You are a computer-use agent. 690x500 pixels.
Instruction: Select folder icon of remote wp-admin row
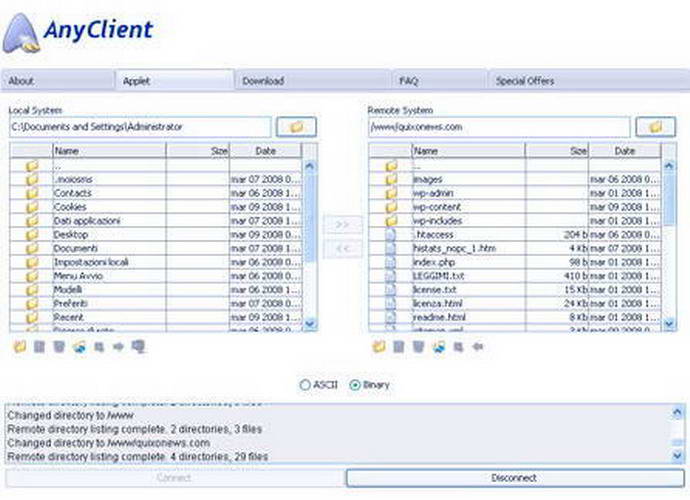[x=391, y=193]
